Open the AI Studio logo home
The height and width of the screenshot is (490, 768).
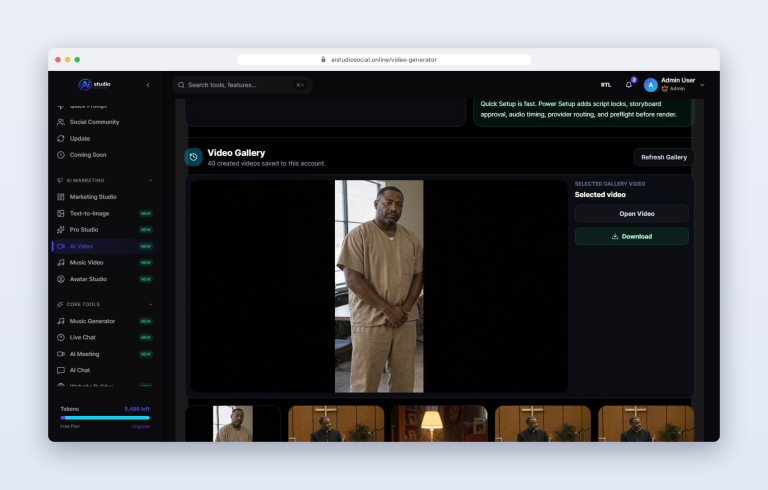coord(95,85)
